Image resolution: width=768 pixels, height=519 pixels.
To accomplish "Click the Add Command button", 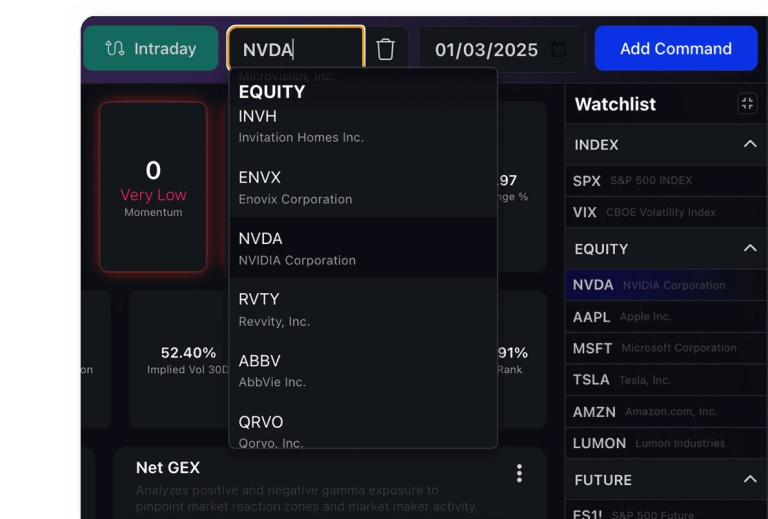I will [676, 48].
